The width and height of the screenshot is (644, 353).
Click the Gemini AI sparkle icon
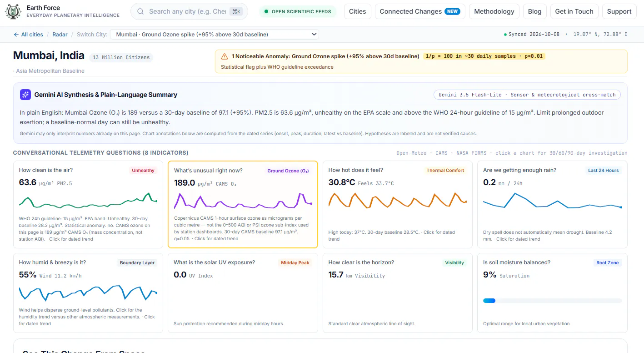[25, 95]
